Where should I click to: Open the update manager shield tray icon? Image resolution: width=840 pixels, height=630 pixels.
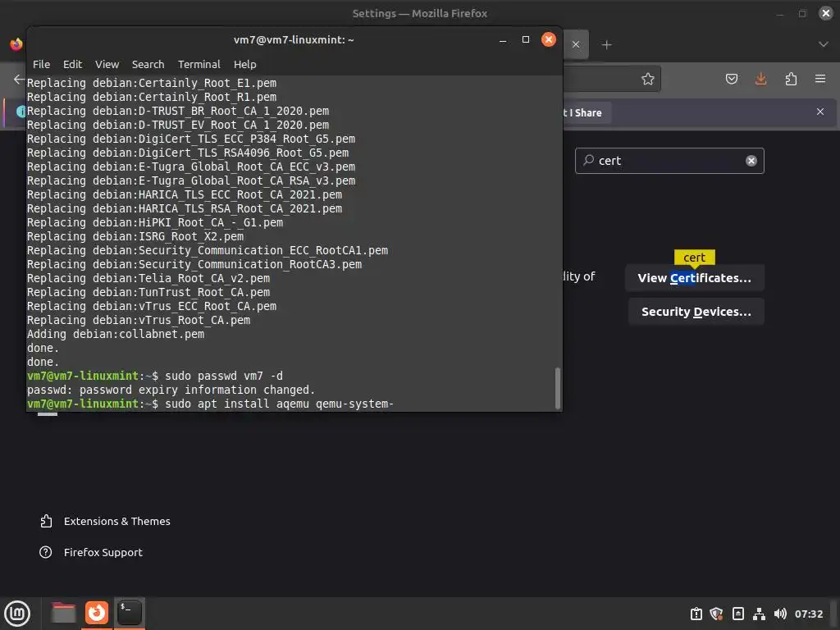tap(716, 614)
